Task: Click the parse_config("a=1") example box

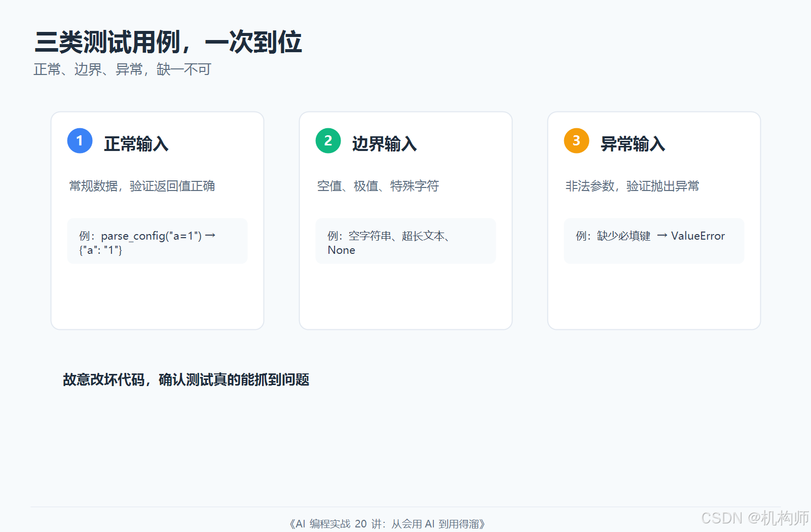Action: 157,241
